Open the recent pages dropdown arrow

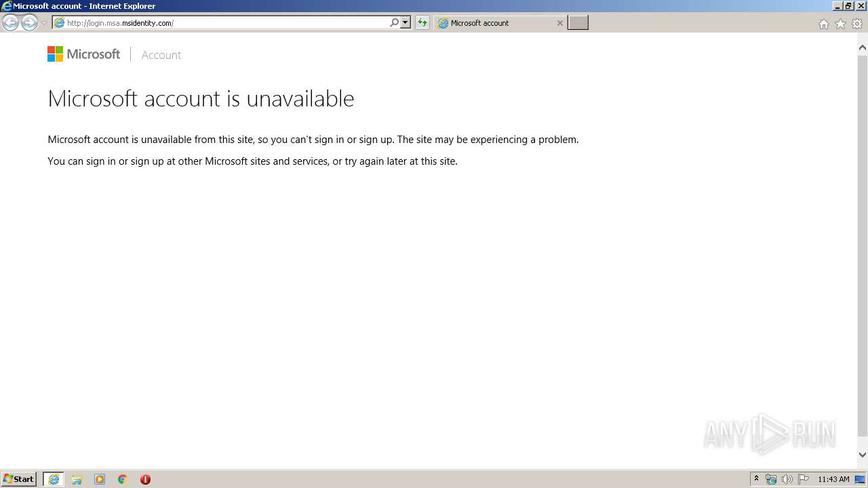tap(44, 23)
